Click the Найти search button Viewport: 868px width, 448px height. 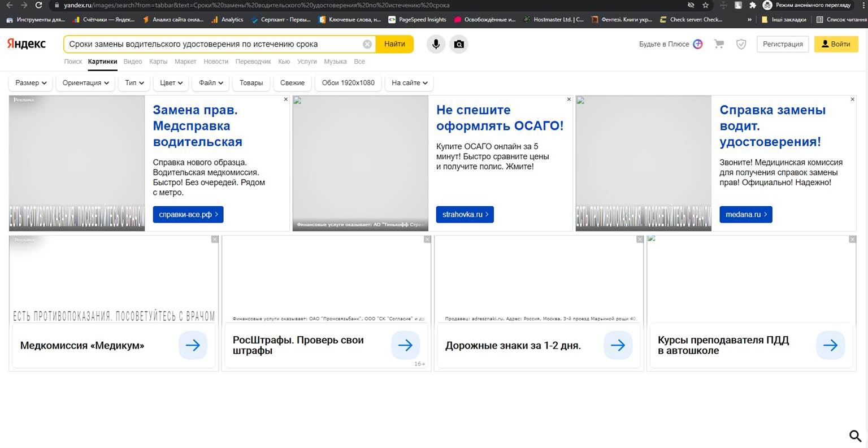pyautogui.click(x=394, y=44)
